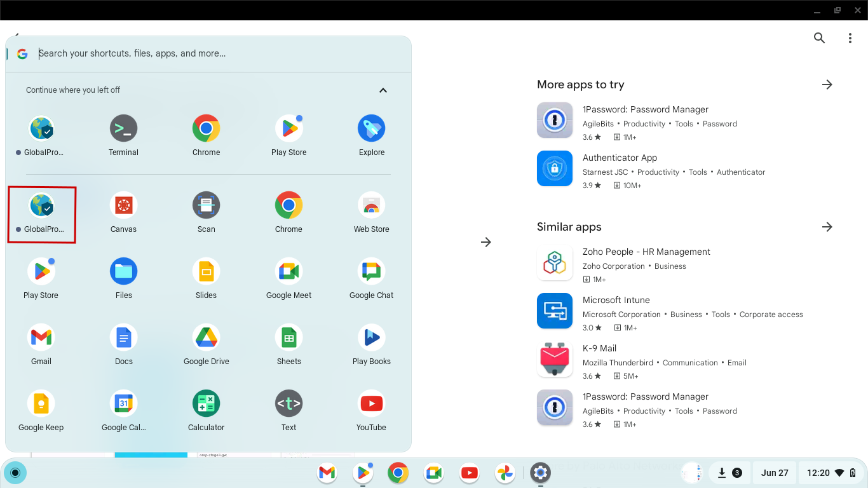The image size is (868, 488).
Task: Open YouTube from the shelf
Action: coord(470,473)
